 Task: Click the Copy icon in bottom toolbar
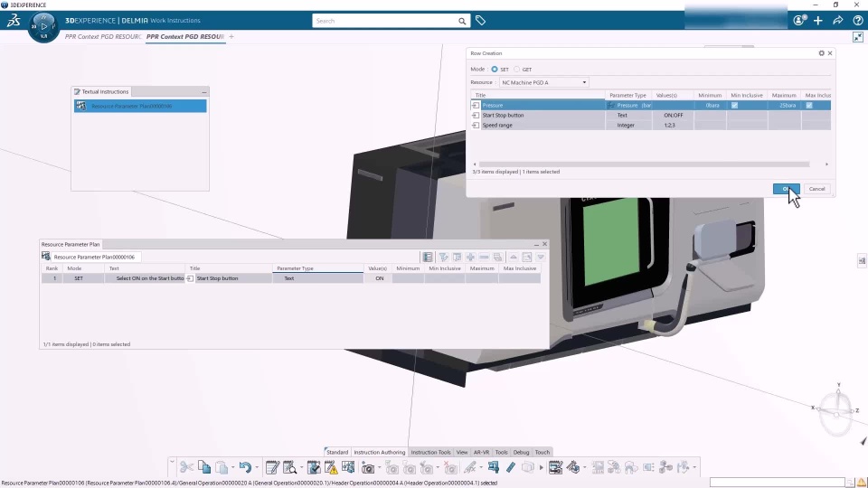click(204, 467)
